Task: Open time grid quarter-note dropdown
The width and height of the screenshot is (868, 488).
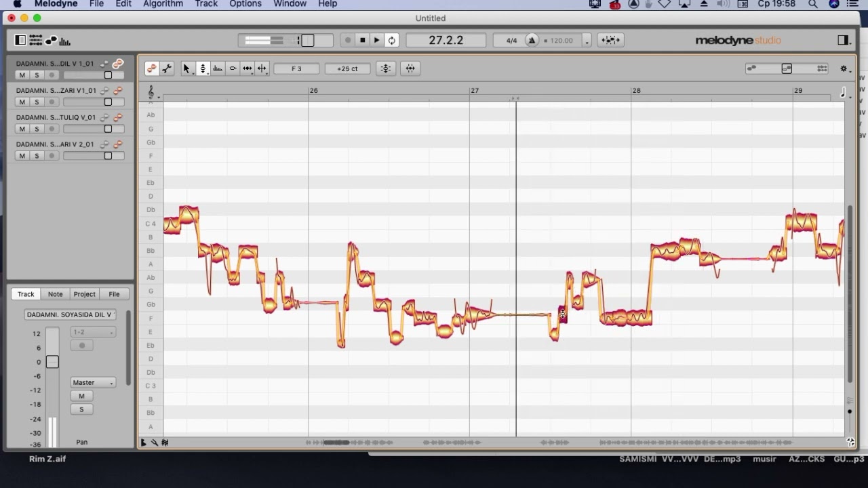Action: tap(844, 93)
